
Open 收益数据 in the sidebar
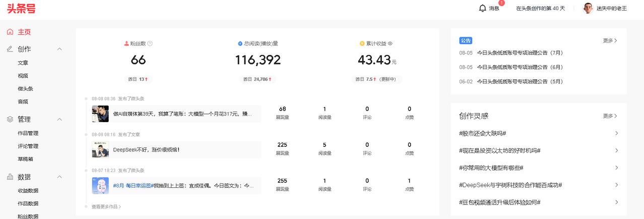click(28, 191)
